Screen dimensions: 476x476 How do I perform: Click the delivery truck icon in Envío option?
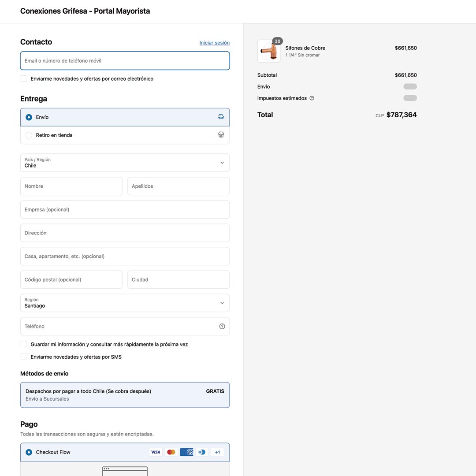click(221, 117)
